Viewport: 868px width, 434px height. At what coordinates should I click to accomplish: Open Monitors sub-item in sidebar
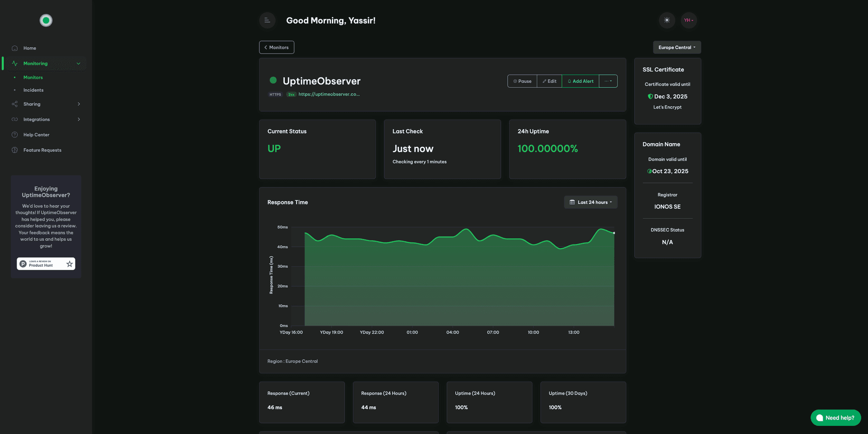click(33, 77)
